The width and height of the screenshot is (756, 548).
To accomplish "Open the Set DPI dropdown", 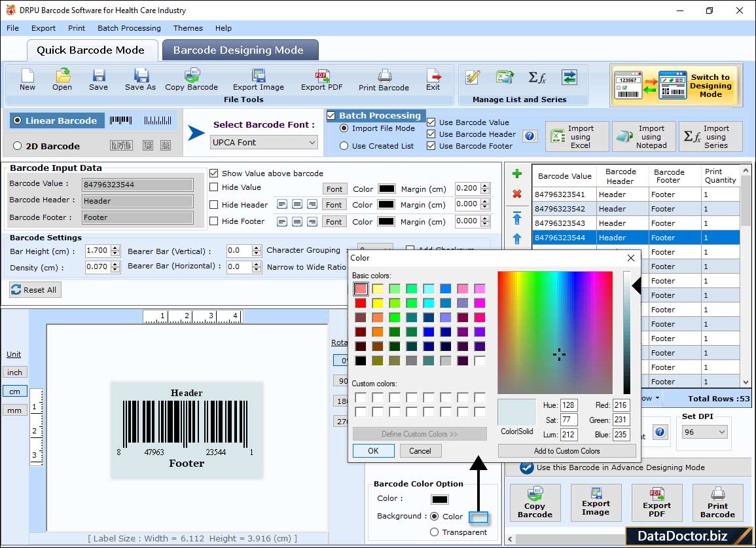I will tap(704, 432).
